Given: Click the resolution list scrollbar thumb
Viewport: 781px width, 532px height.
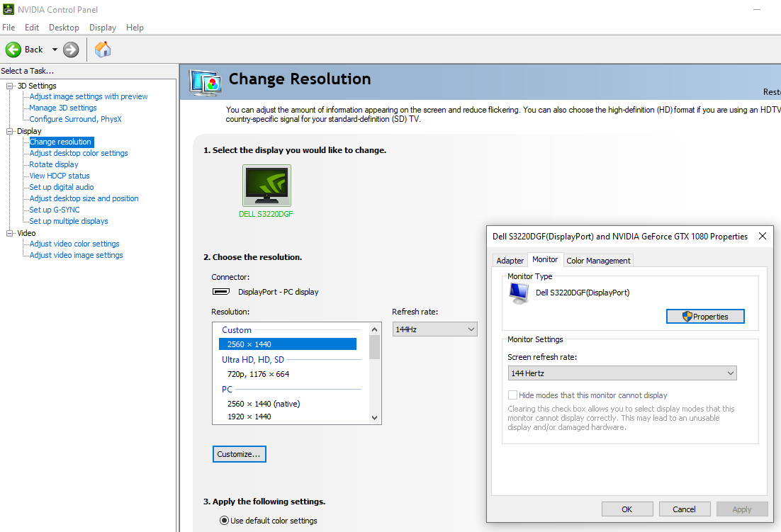Looking at the screenshot, I should (375, 347).
